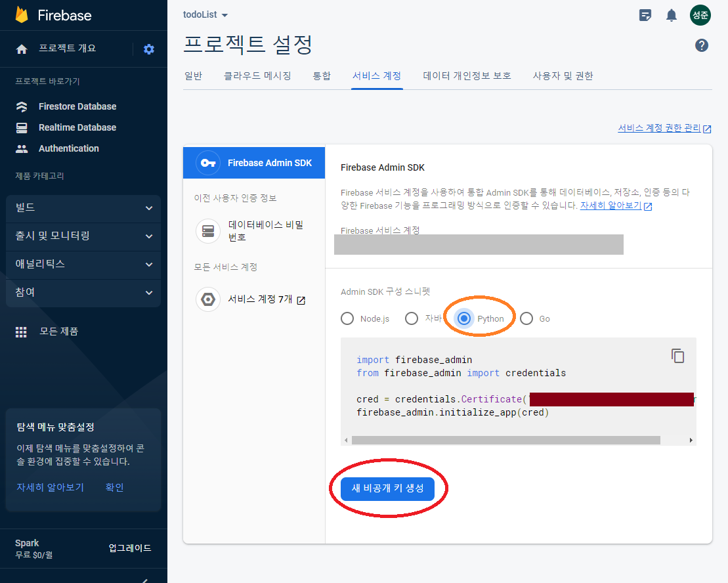Open the 서비스 계정 권한 관리 link
Screen dimensions: 728x583
click(x=664, y=128)
